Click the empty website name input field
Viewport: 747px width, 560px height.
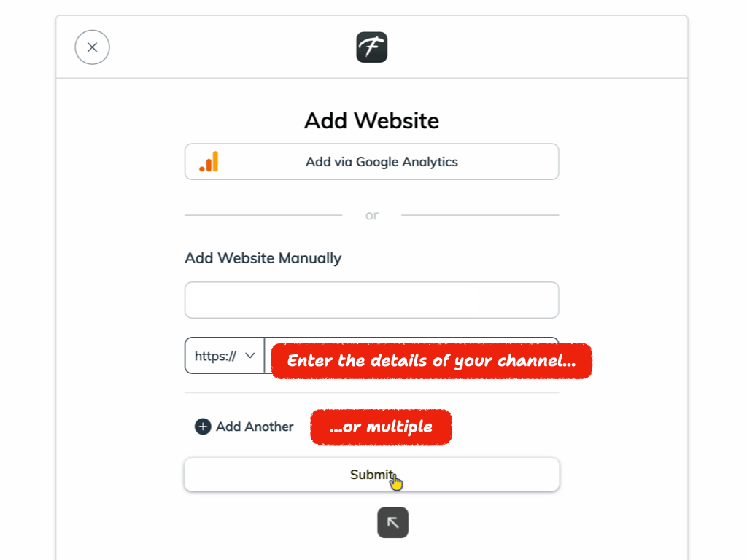371,300
